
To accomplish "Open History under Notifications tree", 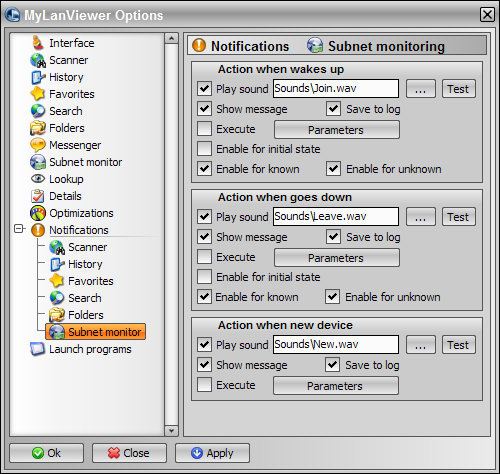I will pos(85,264).
